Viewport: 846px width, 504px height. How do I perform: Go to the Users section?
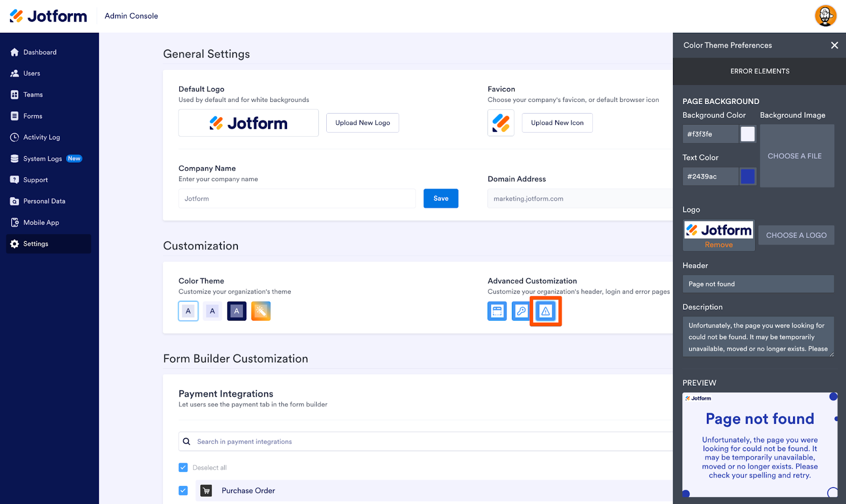click(32, 73)
